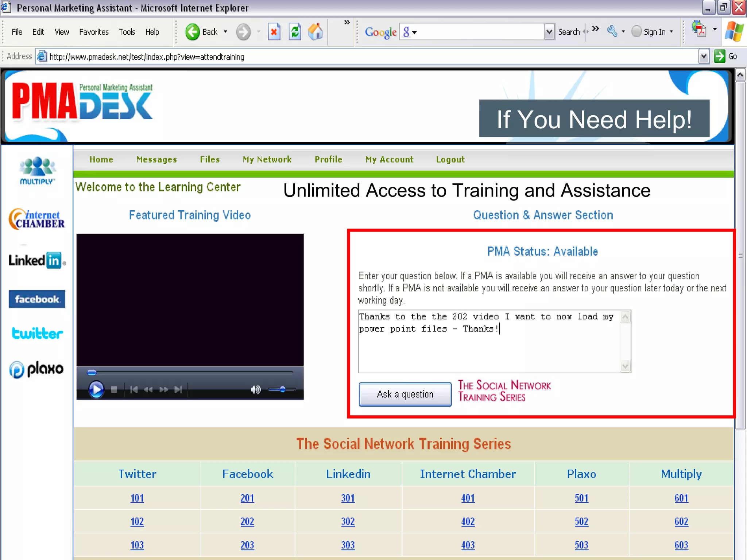Image resolution: width=747 pixels, height=560 pixels.
Task: Click the page vertical scrollbar up arrow
Action: coord(740,75)
